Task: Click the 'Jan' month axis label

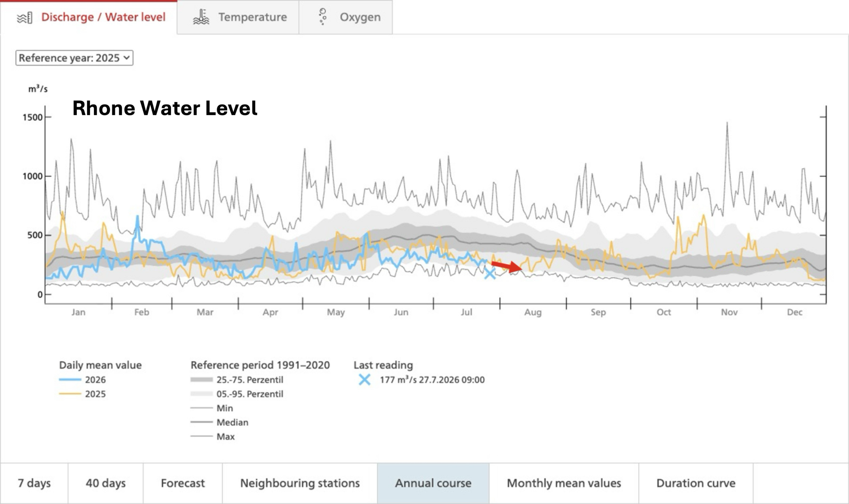Action: [79, 312]
